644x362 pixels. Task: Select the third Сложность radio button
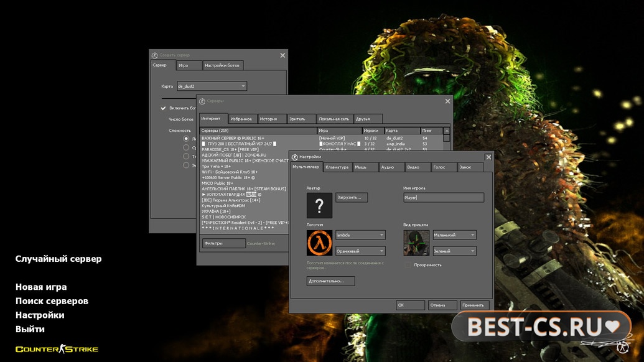(x=186, y=156)
